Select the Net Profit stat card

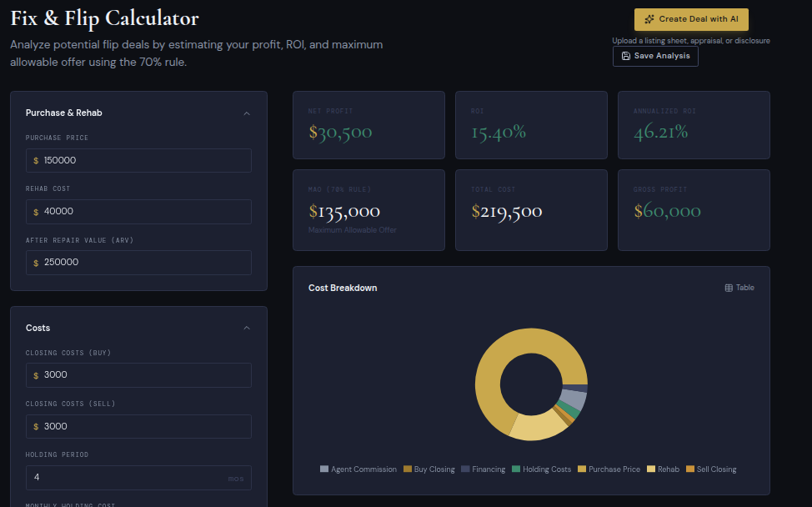coord(368,125)
